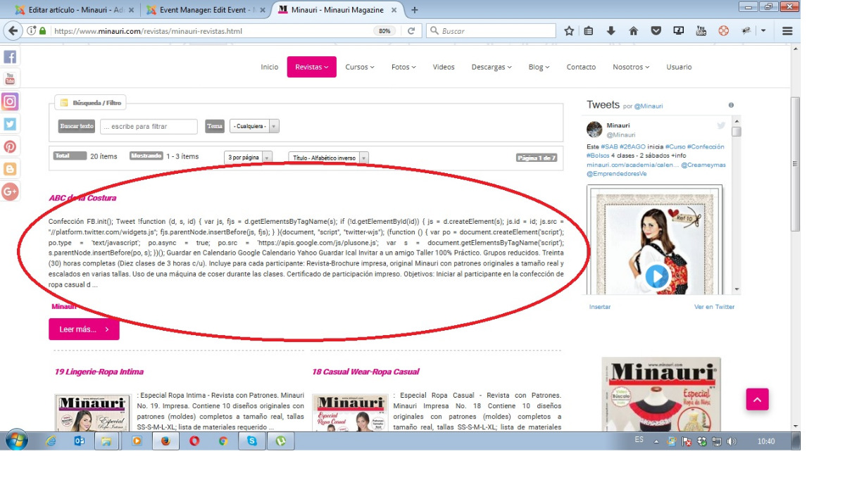Select the 'Minauri - Minauri Magazine' tab
This screenshot has height=504, width=845.
point(337,10)
